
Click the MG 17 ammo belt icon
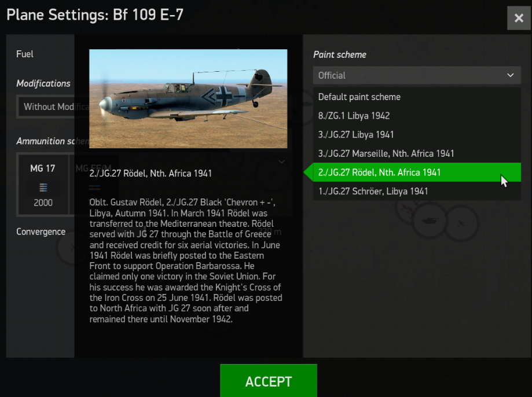pos(43,188)
